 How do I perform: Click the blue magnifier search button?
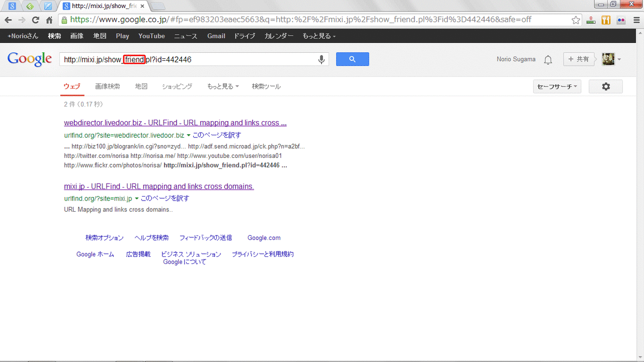352,59
